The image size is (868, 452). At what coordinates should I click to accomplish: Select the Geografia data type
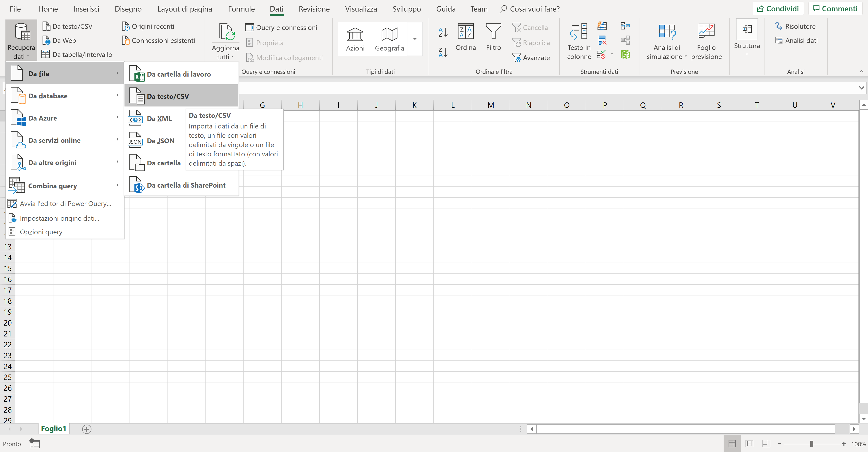pos(389,39)
